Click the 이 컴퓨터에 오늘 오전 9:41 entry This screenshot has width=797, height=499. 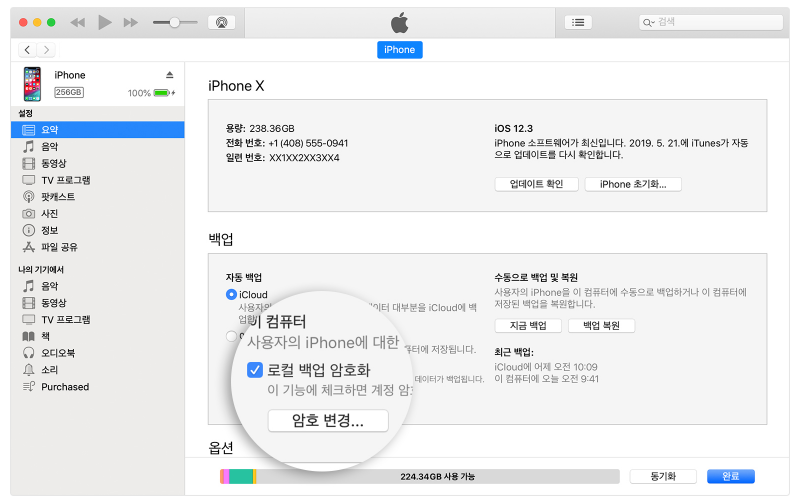(546, 379)
